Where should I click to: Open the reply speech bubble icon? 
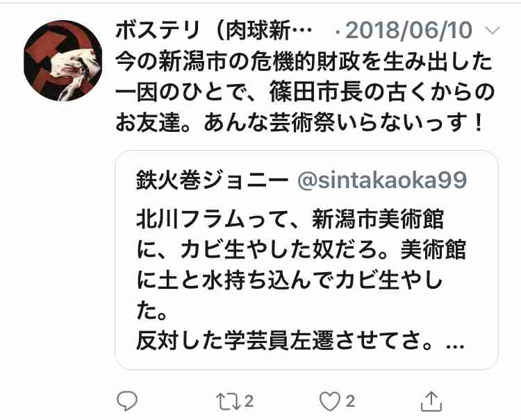pos(127,401)
